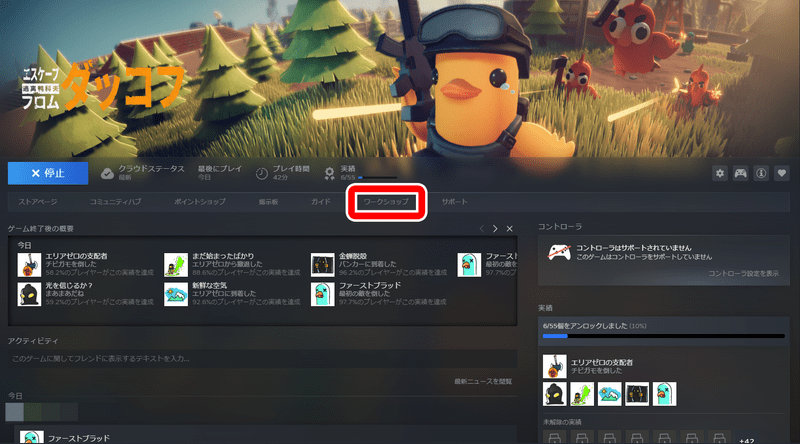Open the ガイド tab
Screen dimensions: 800x444
[x=321, y=202]
